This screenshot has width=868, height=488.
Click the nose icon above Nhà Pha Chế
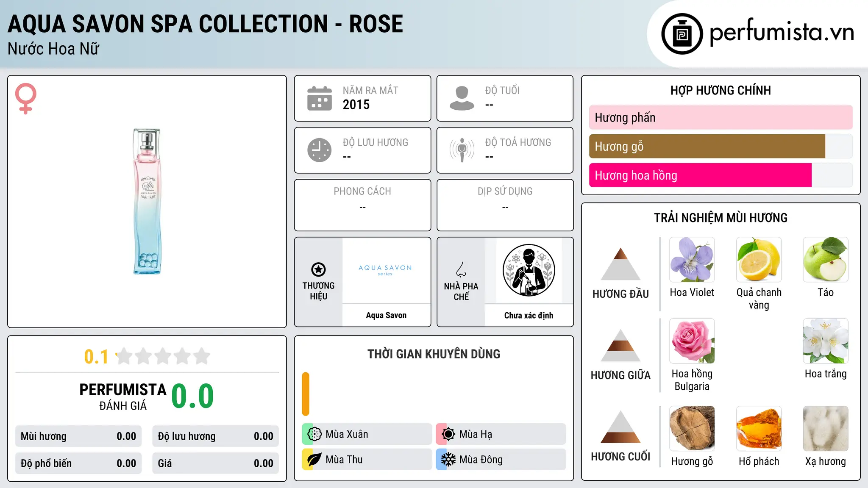click(x=461, y=269)
